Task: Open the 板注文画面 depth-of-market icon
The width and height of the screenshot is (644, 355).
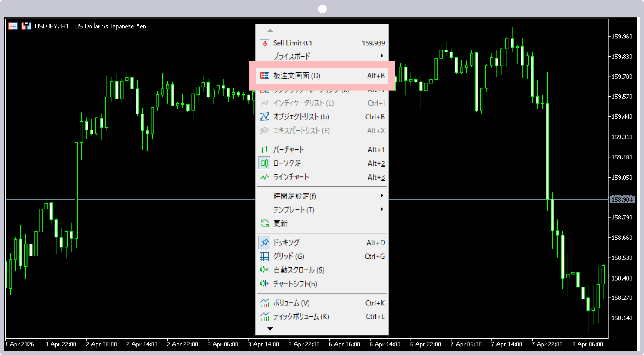Action: 265,75
